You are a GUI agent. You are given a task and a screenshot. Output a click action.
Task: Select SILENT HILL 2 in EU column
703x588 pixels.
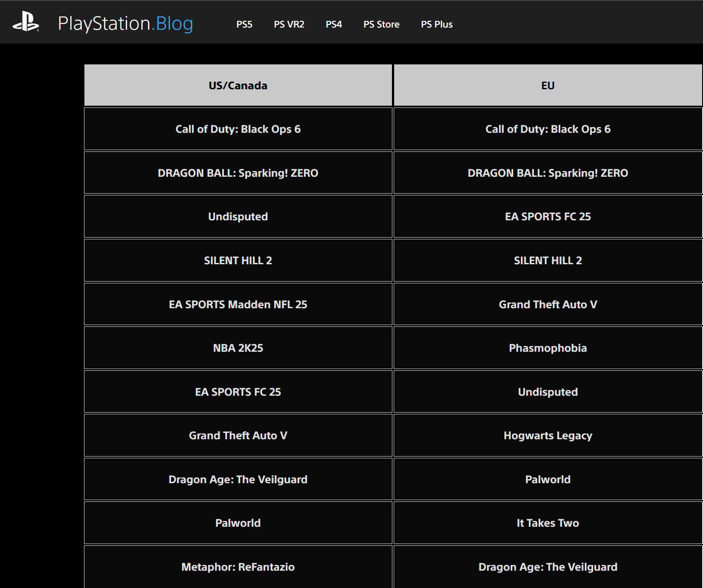coord(548,260)
